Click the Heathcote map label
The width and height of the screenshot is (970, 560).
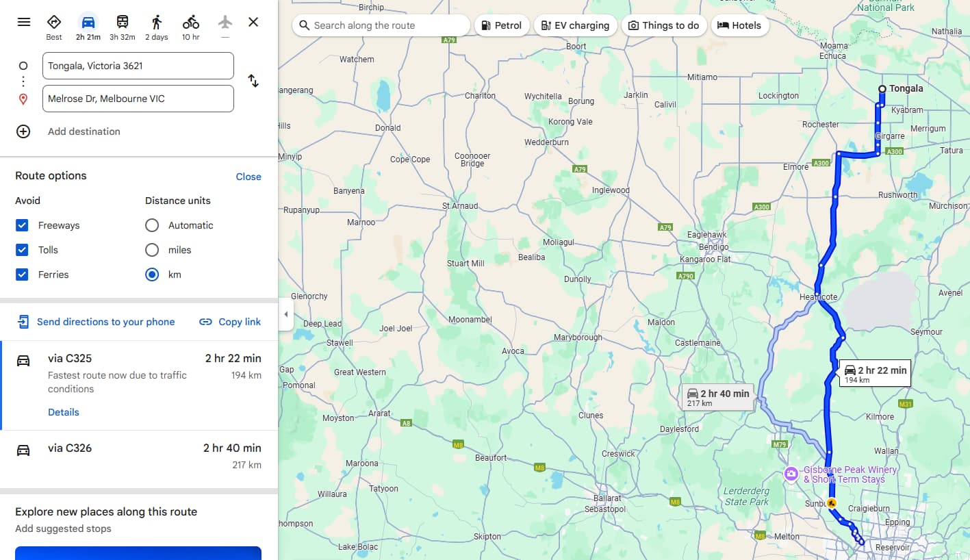[x=818, y=297]
